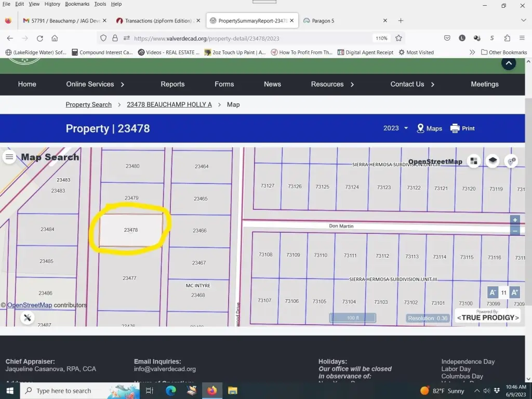Select parcel 23478 on the map
Viewport: 532px width, 399px height.
point(131,230)
